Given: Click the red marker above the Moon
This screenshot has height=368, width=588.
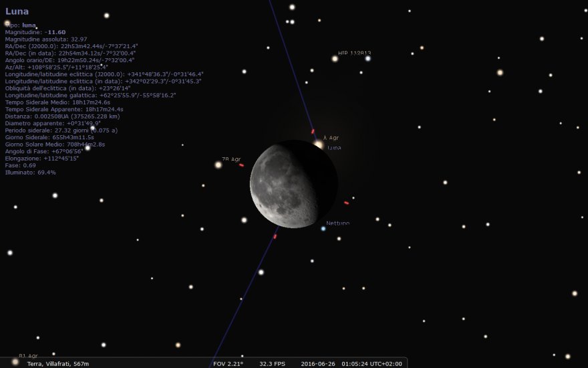Looking at the screenshot, I should coord(313,131).
